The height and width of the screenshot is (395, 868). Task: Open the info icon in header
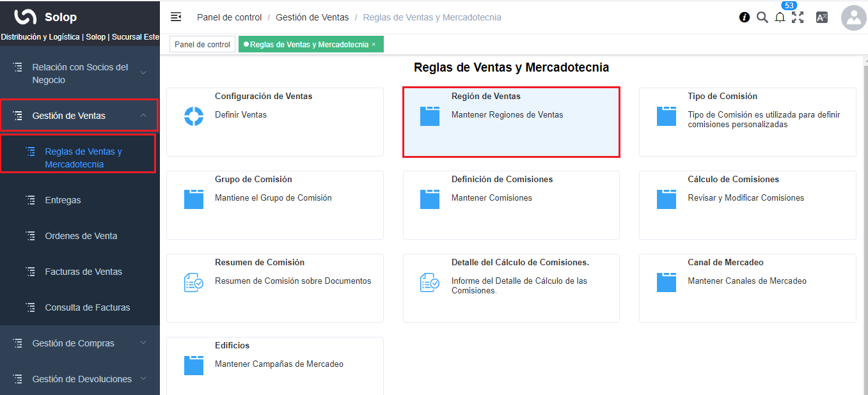coord(745,18)
